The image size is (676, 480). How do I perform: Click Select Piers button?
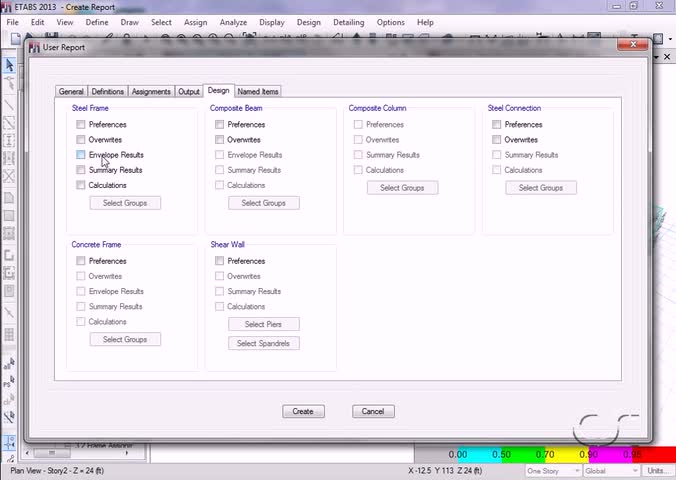pyautogui.click(x=264, y=324)
